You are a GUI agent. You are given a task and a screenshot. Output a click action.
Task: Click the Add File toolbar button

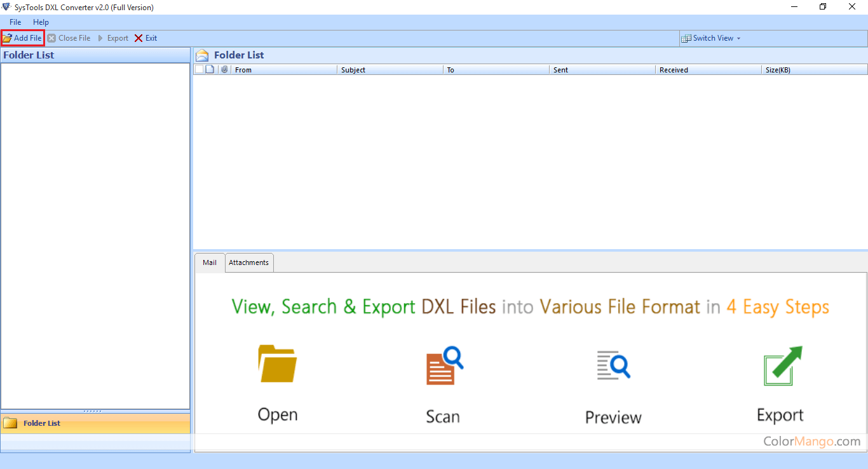click(22, 38)
